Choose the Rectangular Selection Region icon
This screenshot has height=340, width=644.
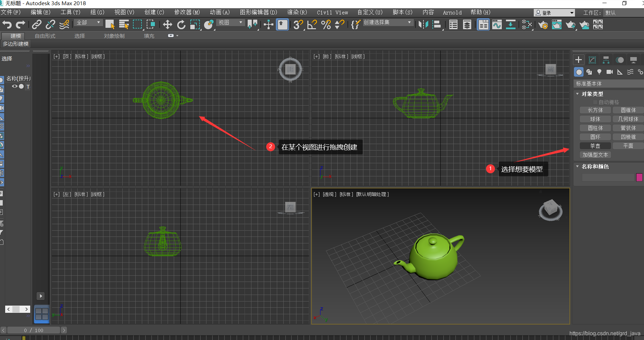click(137, 25)
